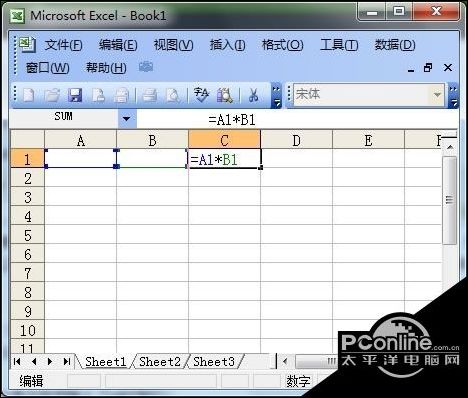The height and width of the screenshot is (398, 468).
Task: Switch to Sheet2 tab
Action: [160, 362]
